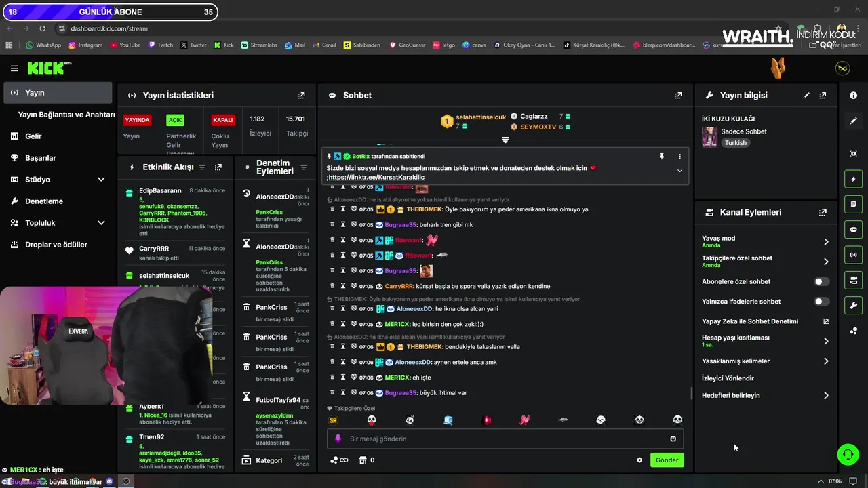Open the hamburger menu beside Kick logo
This screenshot has width=868, height=488.
click(14, 68)
